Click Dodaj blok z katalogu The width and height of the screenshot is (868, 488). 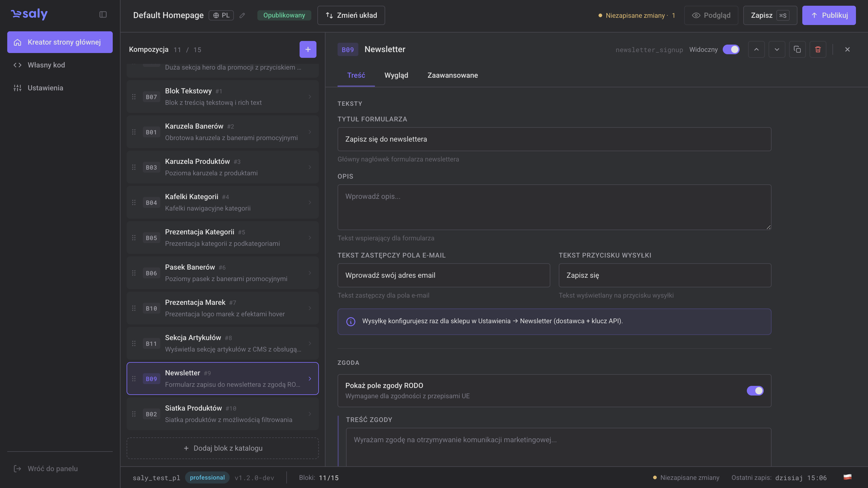pyautogui.click(x=222, y=448)
